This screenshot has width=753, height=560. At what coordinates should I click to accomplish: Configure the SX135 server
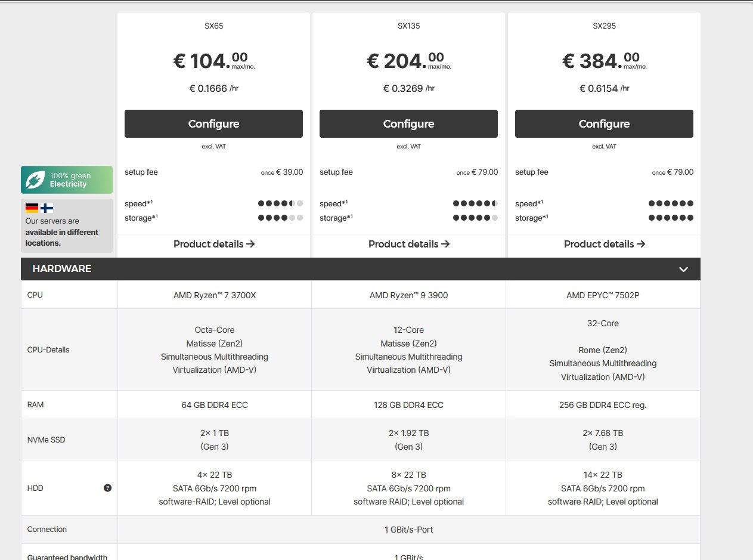point(408,123)
